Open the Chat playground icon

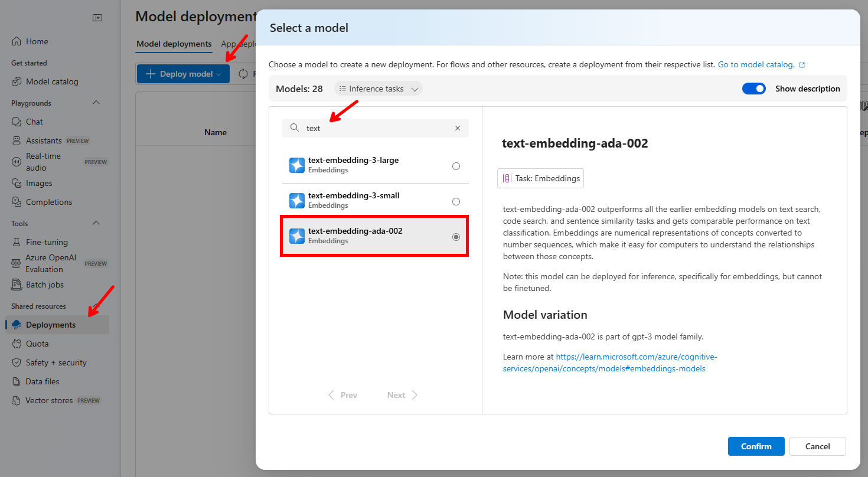click(17, 122)
